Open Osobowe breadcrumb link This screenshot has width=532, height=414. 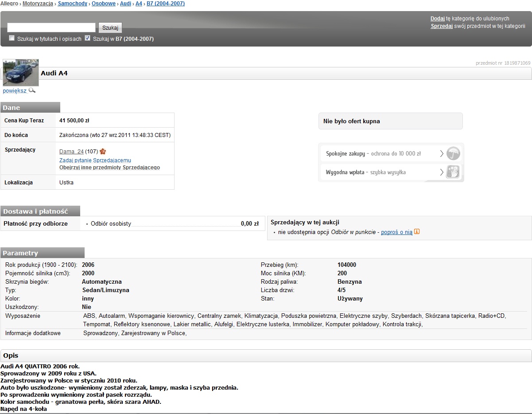104,4
